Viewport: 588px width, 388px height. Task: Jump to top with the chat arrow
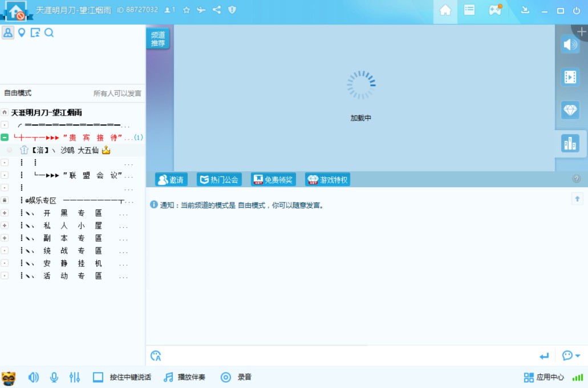click(577, 199)
